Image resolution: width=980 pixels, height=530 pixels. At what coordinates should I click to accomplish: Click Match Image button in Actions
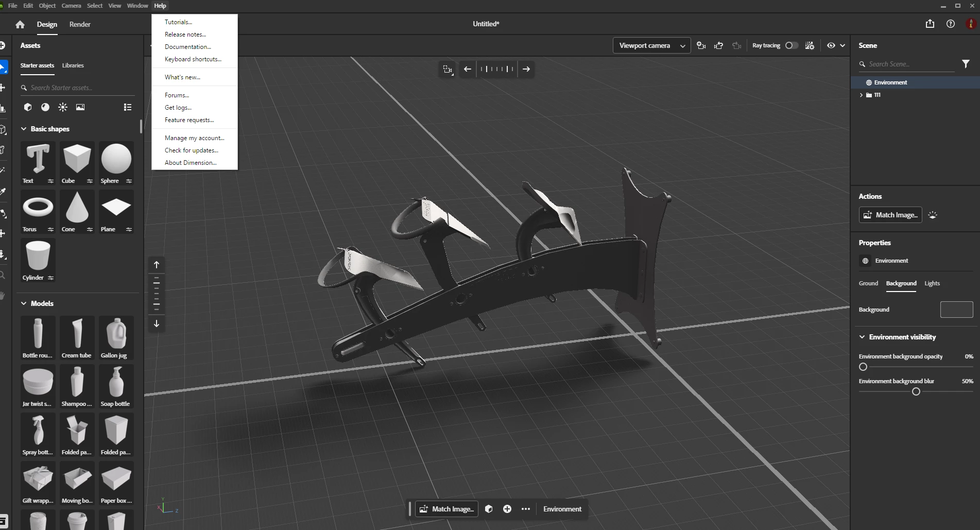point(890,215)
